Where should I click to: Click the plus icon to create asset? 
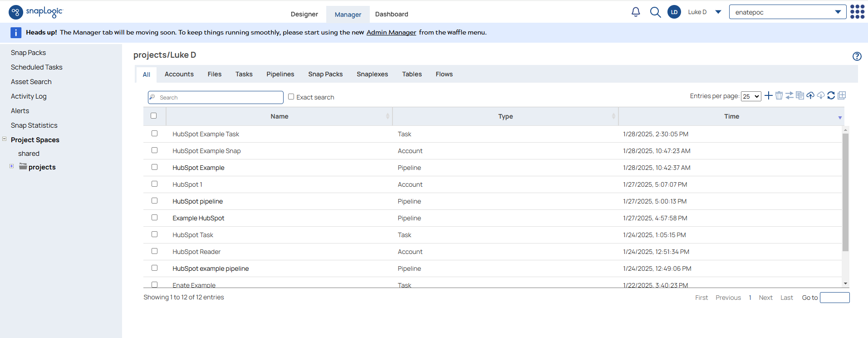click(768, 95)
